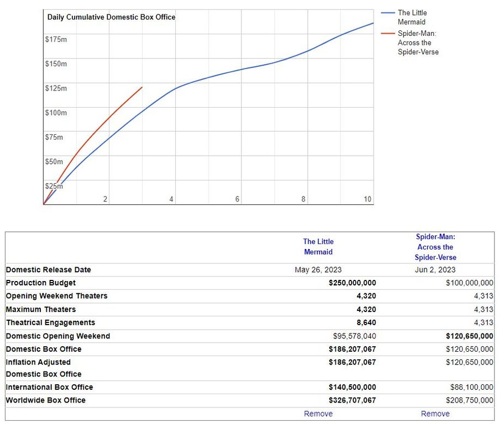Select The Little Mermaid legend label
The height and width of the screenshot is (424, 504).
pyautogui.click(x=412, y=17)
